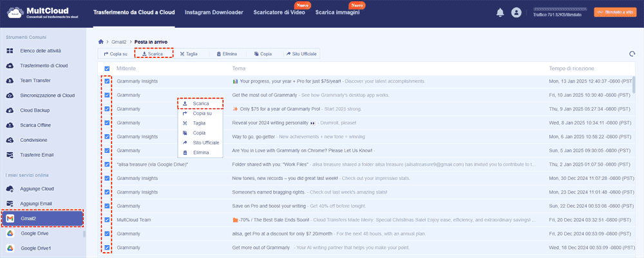This screenshot has width=644, height=258.
Task: Select the Gmail2 account in sidebar
Action: tap(43, 219)
